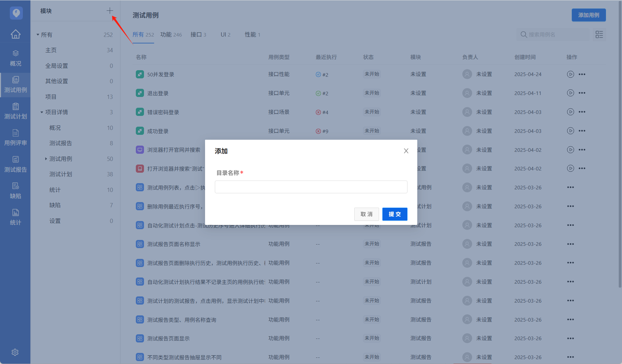Open the 测试报告类型、用例名称查询 case
Screen dimensions: 622x364
182,320
